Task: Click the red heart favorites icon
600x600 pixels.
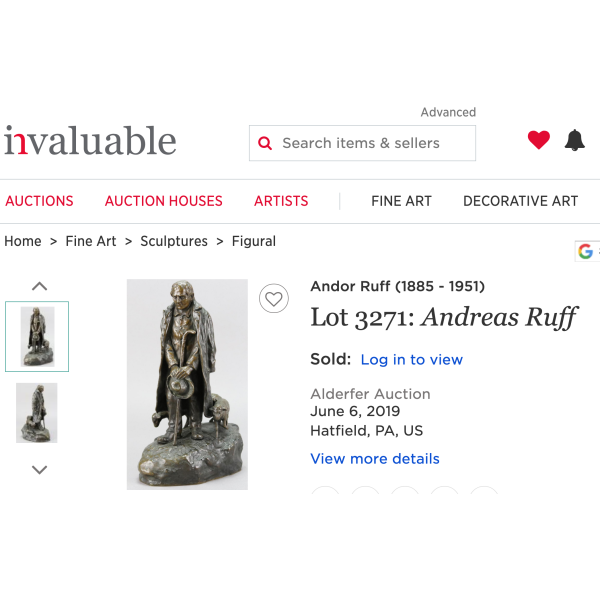Action: tap(539, 140)
